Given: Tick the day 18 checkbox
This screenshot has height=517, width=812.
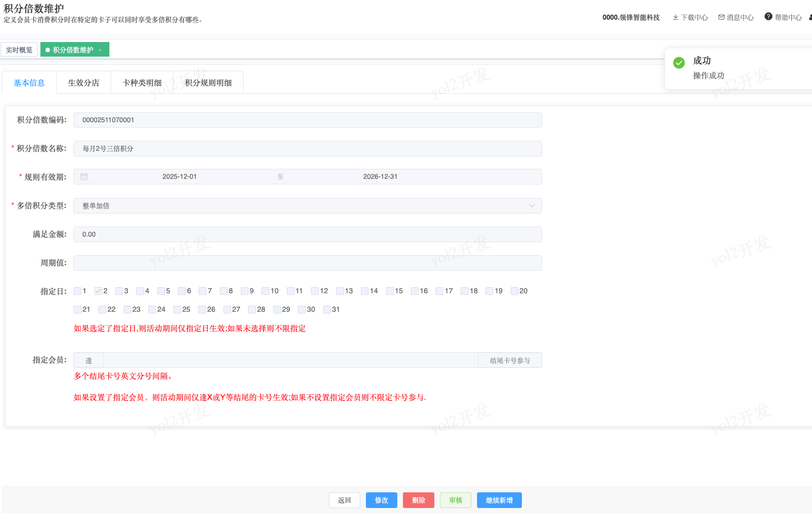Looking at the screenshot, I should click(465, 291).
